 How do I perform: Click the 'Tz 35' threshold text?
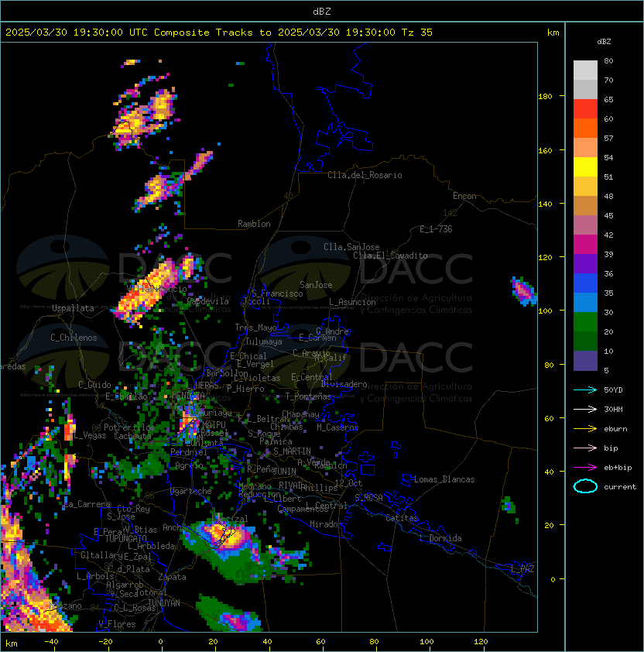(x=417, y=33)
